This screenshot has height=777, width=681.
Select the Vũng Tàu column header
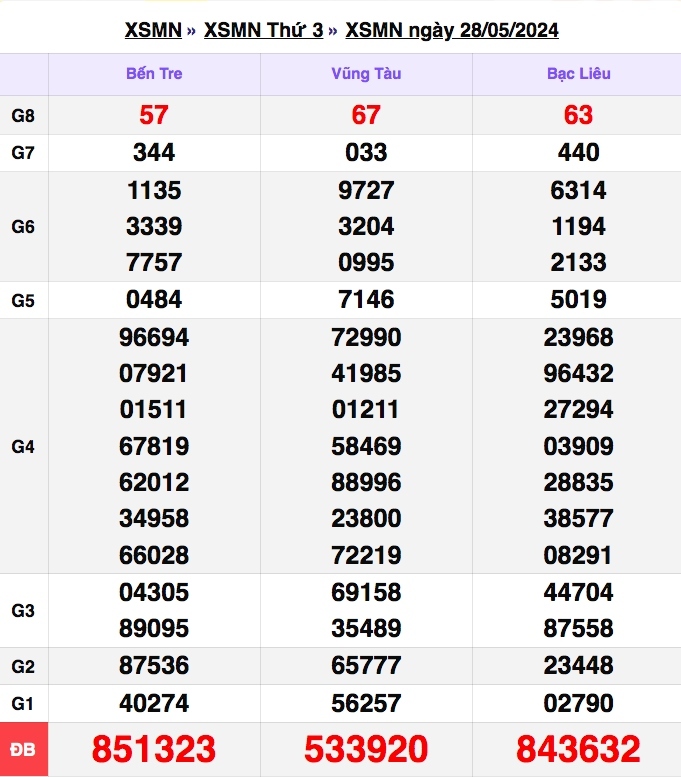coord(366,74)
